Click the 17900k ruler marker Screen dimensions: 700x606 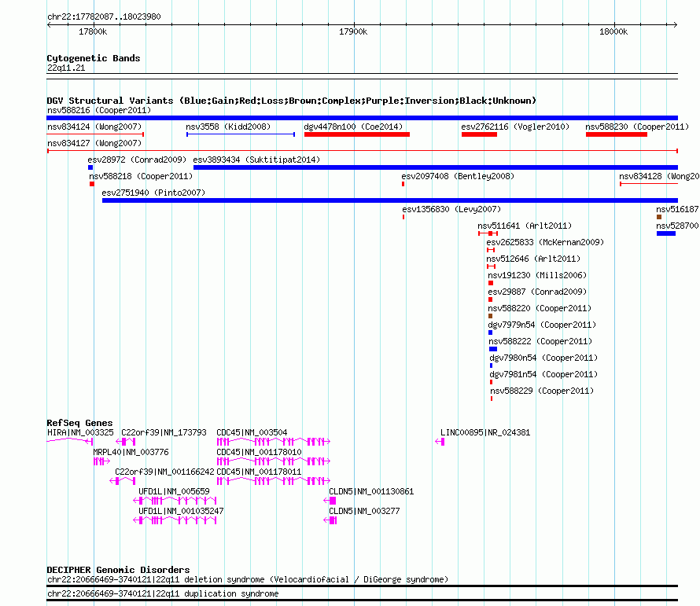[x=353, y=31]
